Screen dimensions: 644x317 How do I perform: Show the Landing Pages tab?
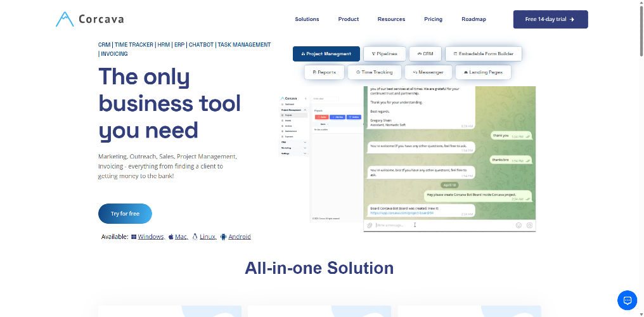483,72
